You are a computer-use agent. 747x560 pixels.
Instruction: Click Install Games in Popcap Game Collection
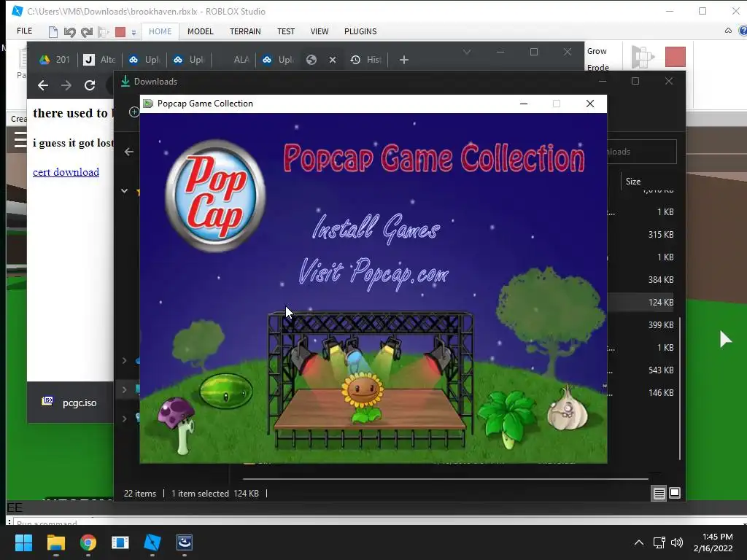click(376, 228)
